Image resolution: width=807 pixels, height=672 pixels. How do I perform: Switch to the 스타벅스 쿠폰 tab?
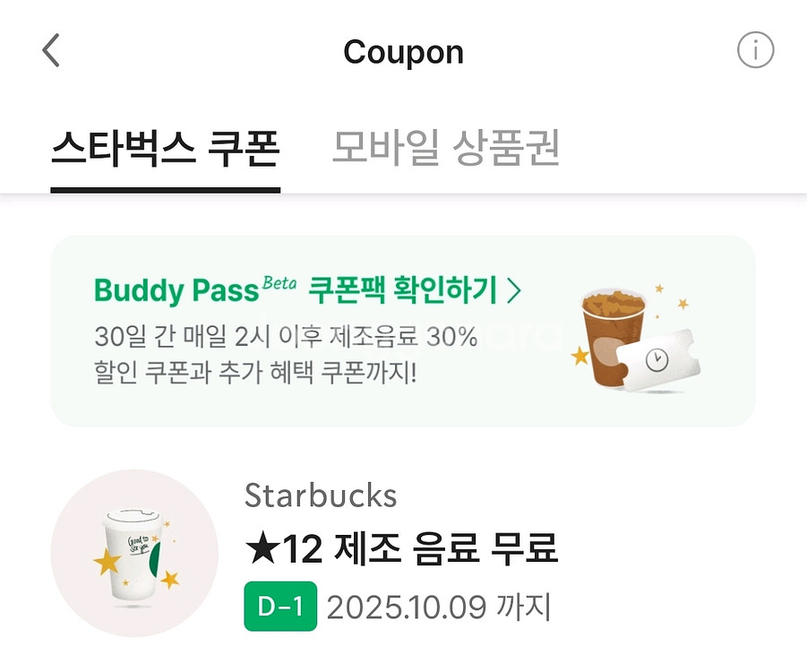tap(166, 148)
